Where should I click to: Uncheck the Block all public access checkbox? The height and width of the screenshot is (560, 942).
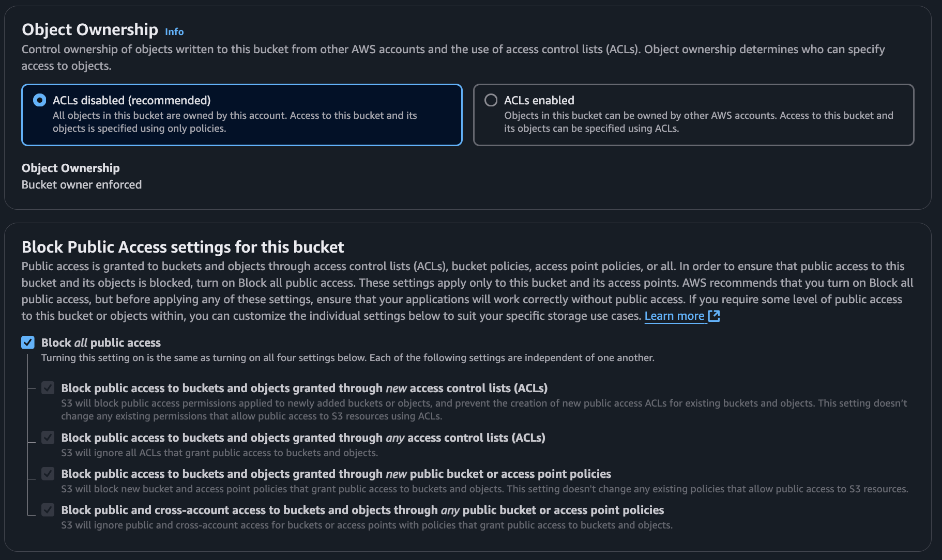coord(28,343)
